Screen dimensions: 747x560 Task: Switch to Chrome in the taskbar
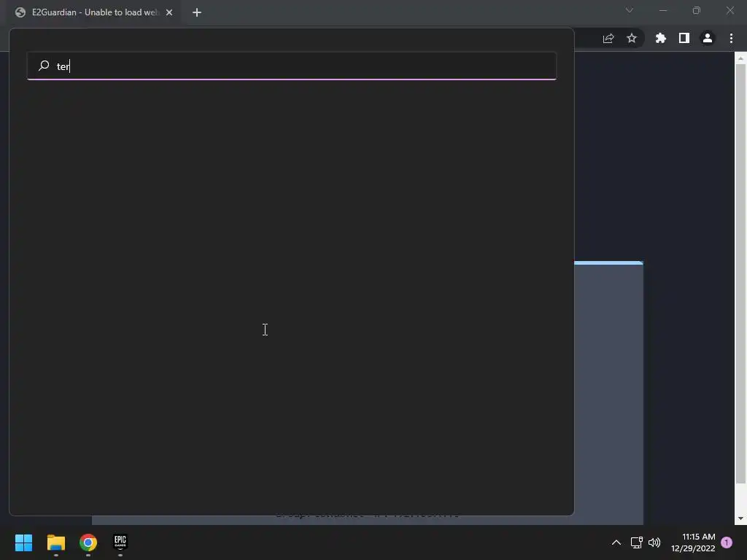click(88, 542)
